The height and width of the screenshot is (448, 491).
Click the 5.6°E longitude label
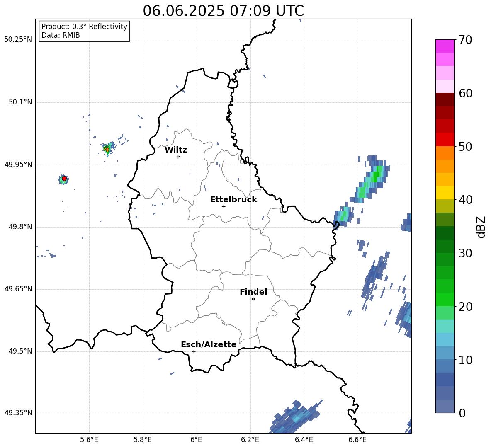tap(89, 440)
